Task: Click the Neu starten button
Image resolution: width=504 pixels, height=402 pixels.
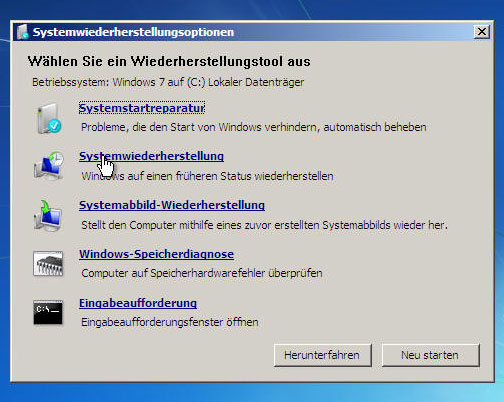Action: 430,355
